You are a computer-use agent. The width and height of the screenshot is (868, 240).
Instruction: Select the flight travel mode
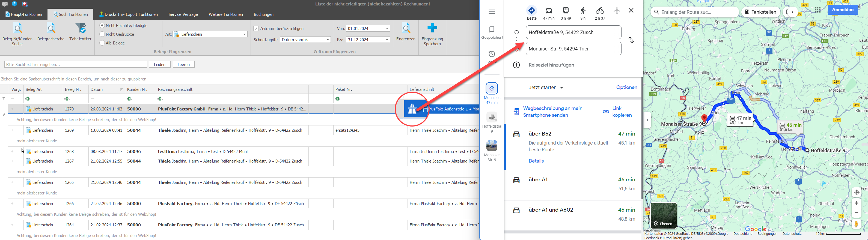click(617, 12)
